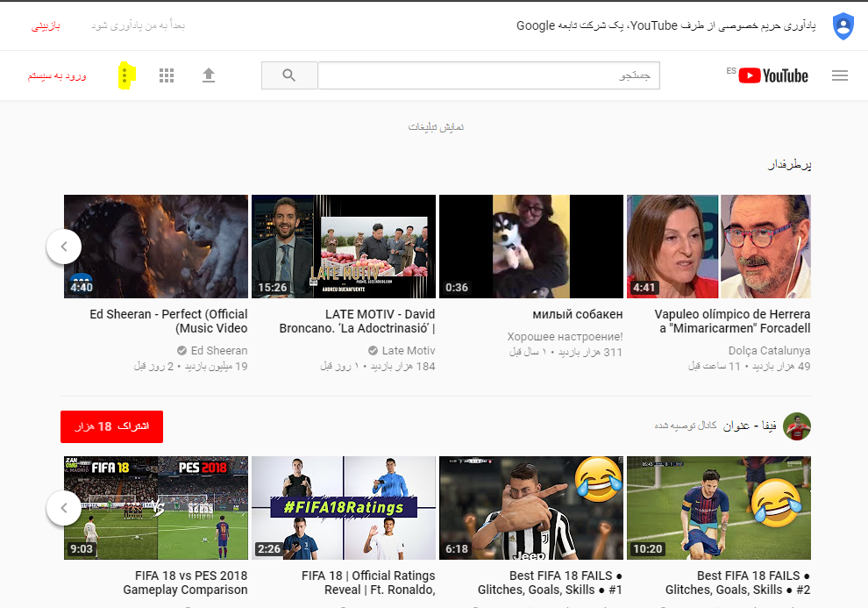Click the милый собакен video title
Image resolution: width=868 pixels, height=608 pixels.
578,314
